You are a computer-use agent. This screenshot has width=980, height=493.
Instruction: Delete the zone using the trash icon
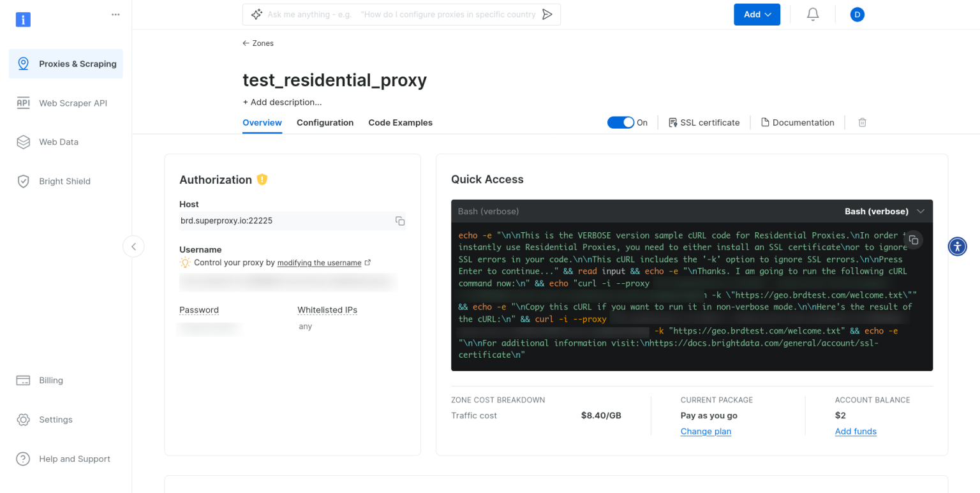click(862, 122)
